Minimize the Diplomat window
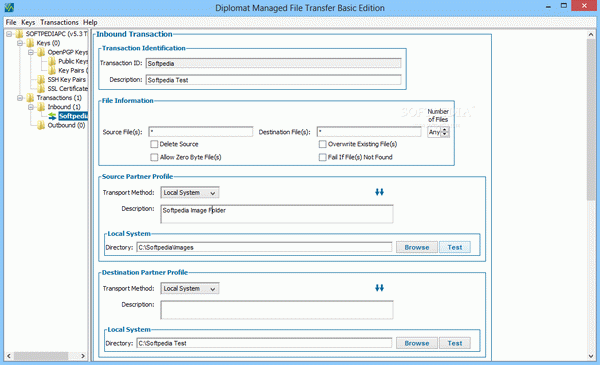The height and width of the screenshot is (365, 600). click(x=548, y=6)
